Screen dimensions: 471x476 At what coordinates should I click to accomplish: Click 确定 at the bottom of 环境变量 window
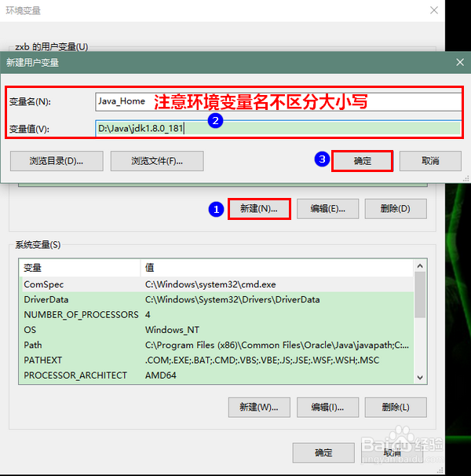pyautogui.click(x=323, y=452)
